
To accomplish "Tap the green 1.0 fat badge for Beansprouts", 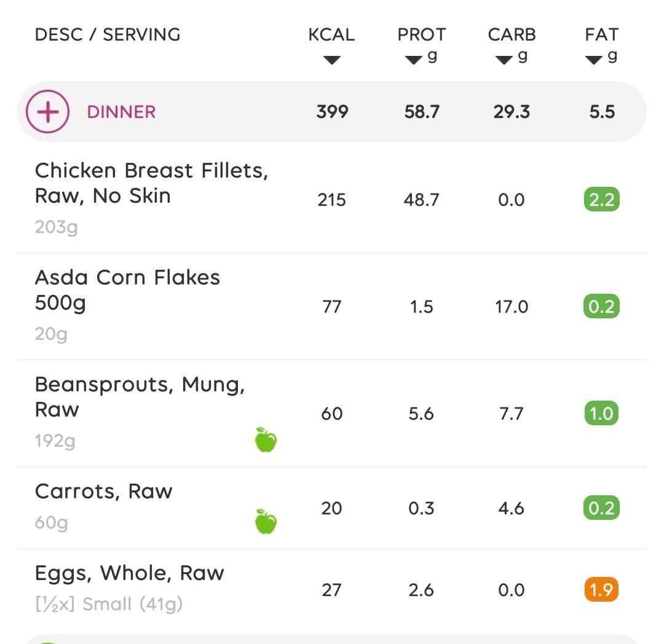I will 601,414.
